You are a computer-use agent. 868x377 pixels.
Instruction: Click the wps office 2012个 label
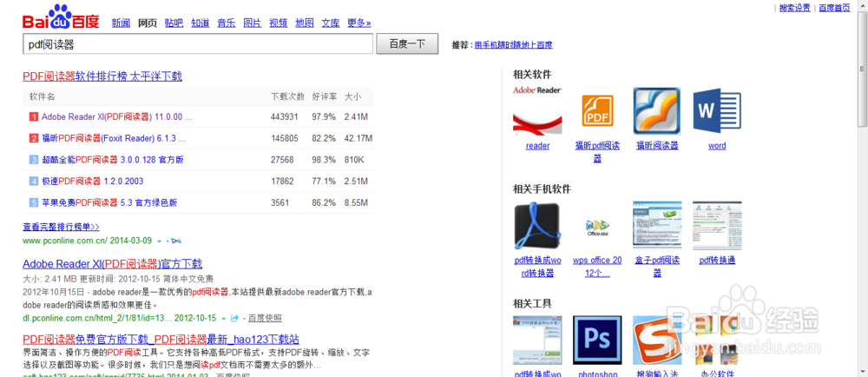coord(597,267)
